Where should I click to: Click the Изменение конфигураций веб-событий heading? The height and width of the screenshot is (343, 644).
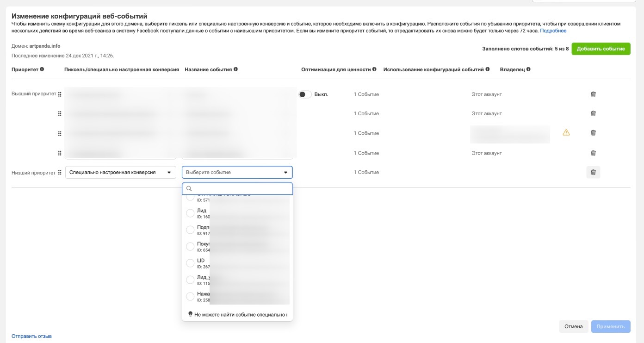coord(80,16)
